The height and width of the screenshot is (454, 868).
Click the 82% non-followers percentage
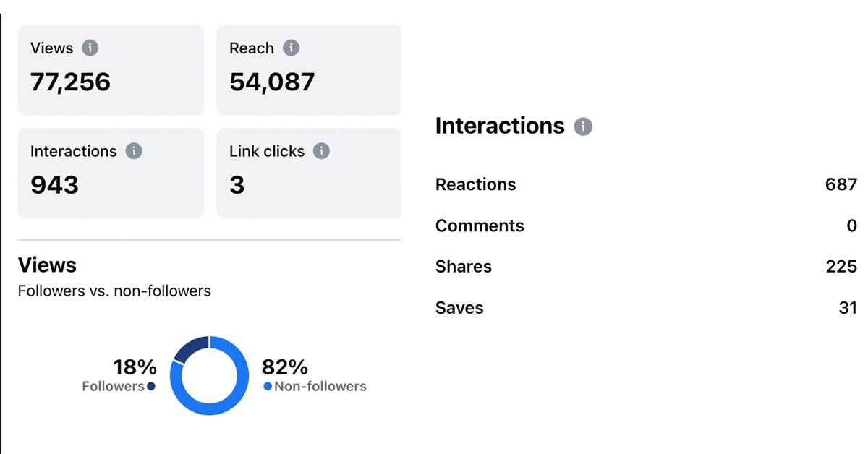coord(285,367)
